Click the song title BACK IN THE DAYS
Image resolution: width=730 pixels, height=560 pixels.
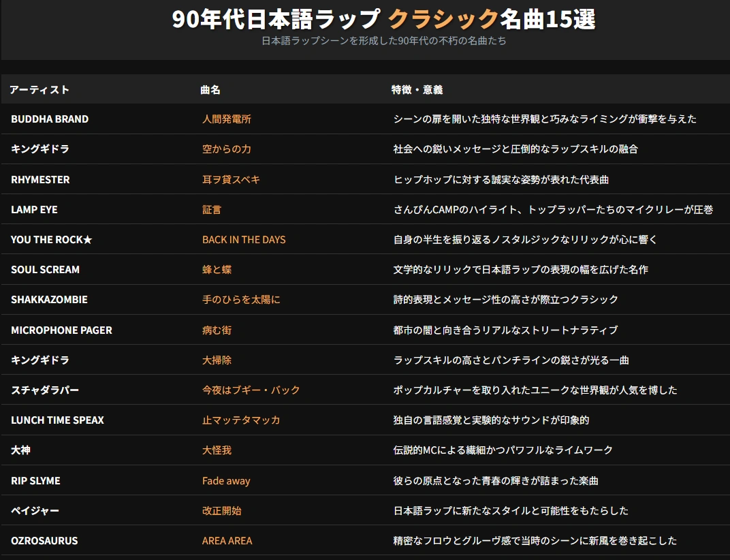244,240
